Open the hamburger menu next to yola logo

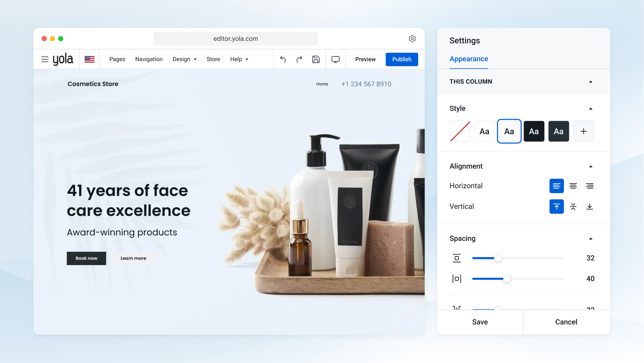tap(45, 59)
